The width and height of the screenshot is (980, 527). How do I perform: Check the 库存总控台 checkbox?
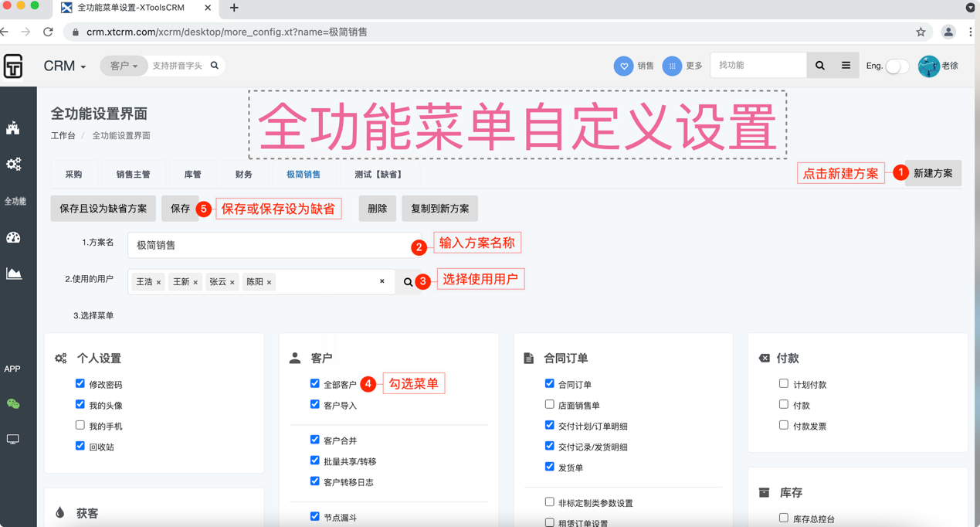[x=784, y=518]
